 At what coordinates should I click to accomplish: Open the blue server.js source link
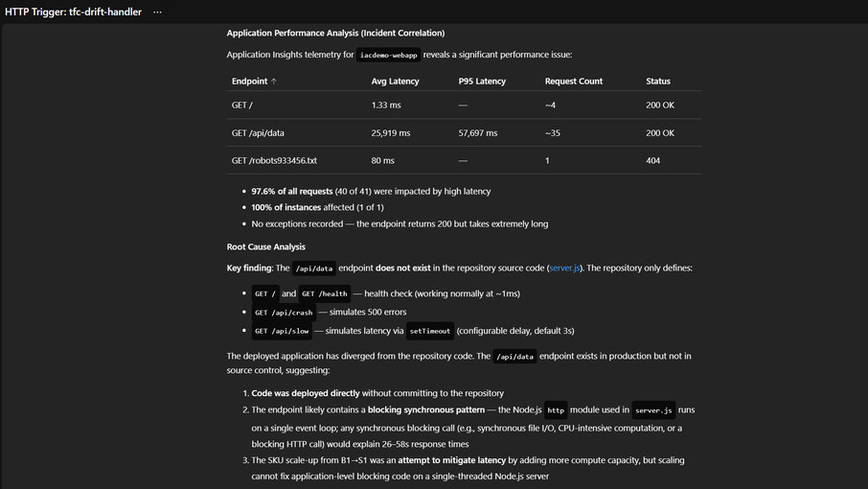(x=563, y=268)
